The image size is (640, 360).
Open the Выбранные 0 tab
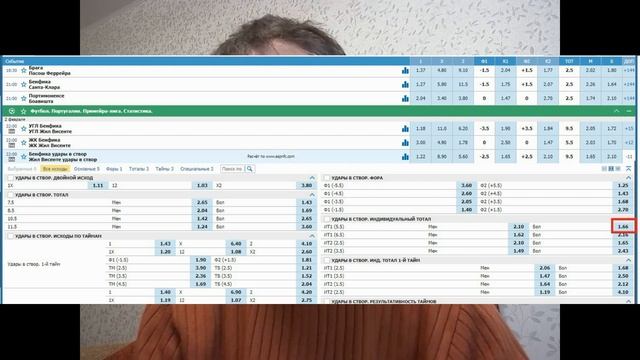(22, 169)
